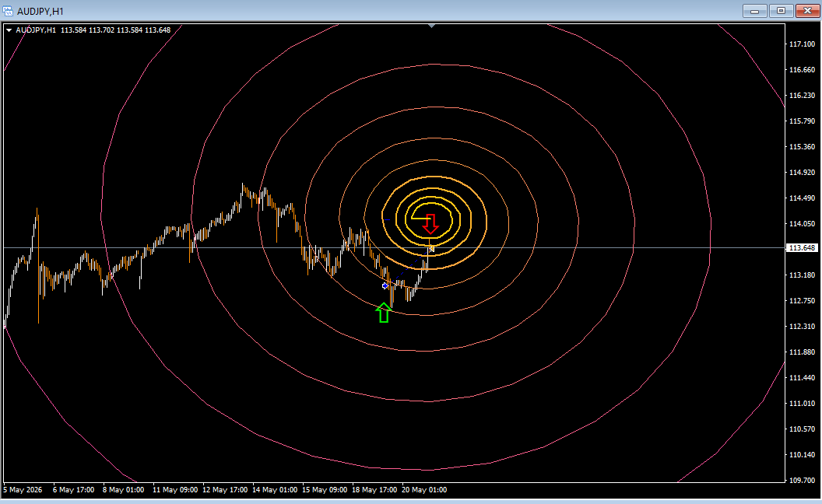Viewport: 822px width, 504px height.
Task: Click the AUDJPY chart window icon
Action: [8, 11]
